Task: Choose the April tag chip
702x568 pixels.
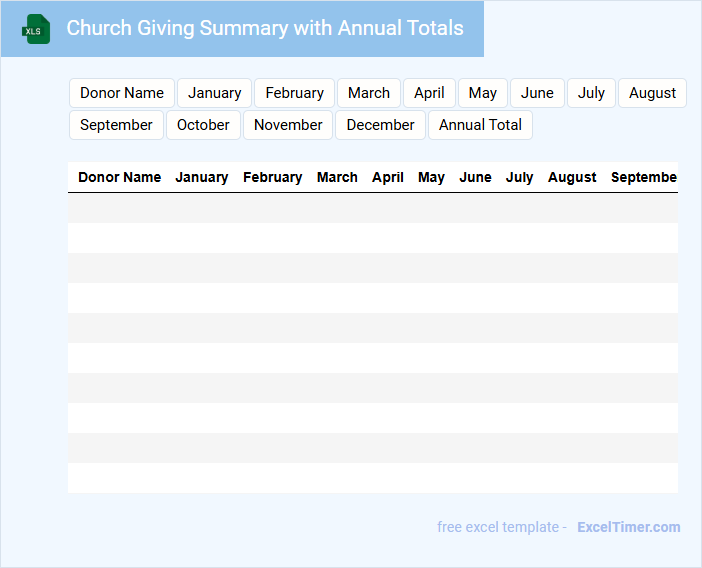Action: [x=429, y=93]
